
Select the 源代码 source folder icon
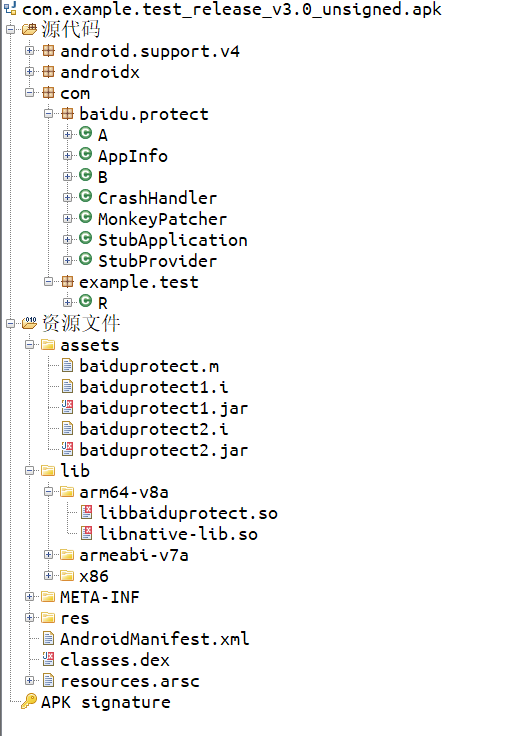[30, 30]
